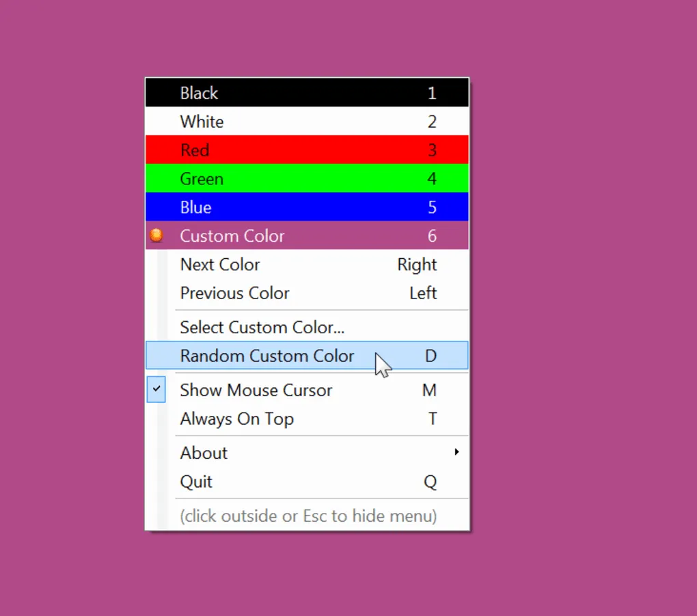Image resolution: width=697 pixels, height=616 pixels.
Task: Choose the White color menu item
Action: 307,122
